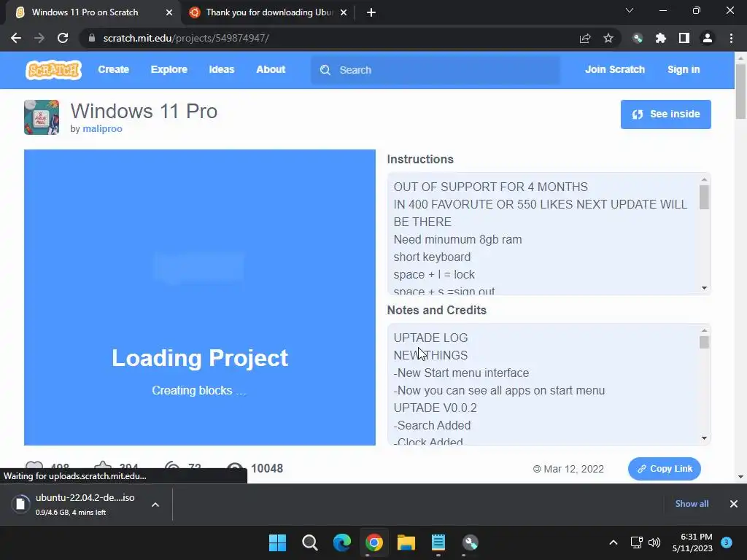The height and width of the screenshot is (560, 747).
Task: Click the lock icon in address bar
Action: (92, 38)
